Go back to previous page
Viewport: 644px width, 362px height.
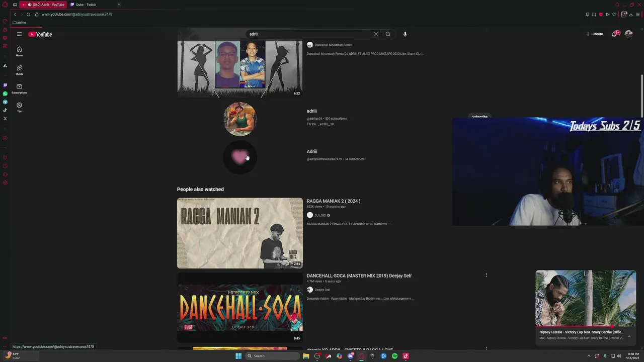click(x=15, y=14)
